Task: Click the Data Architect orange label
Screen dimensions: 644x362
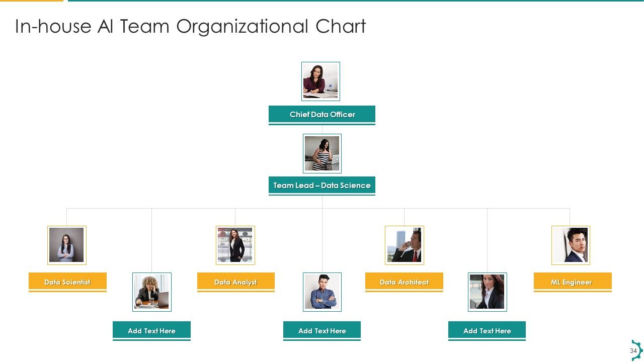Action: click(404, 282)
